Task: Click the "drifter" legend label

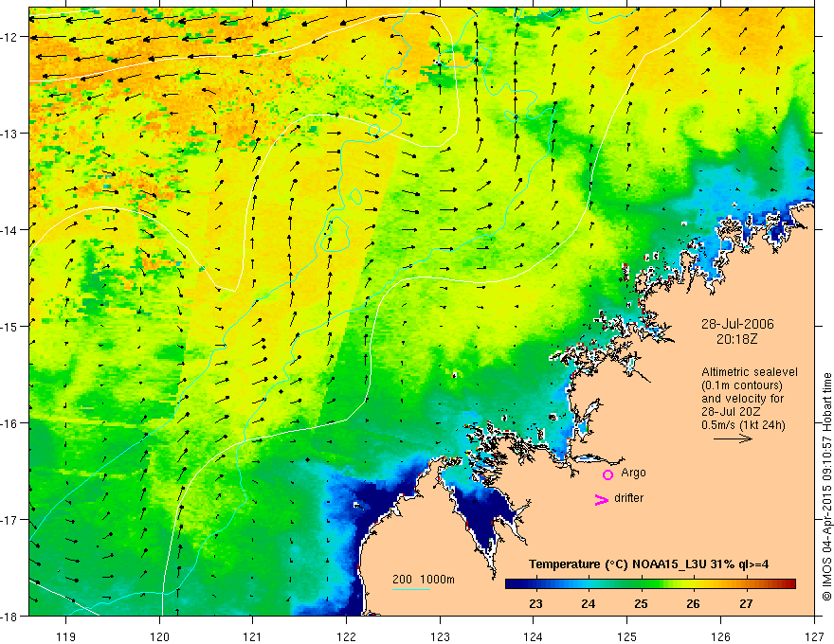Action: click(x=628, y=498)
